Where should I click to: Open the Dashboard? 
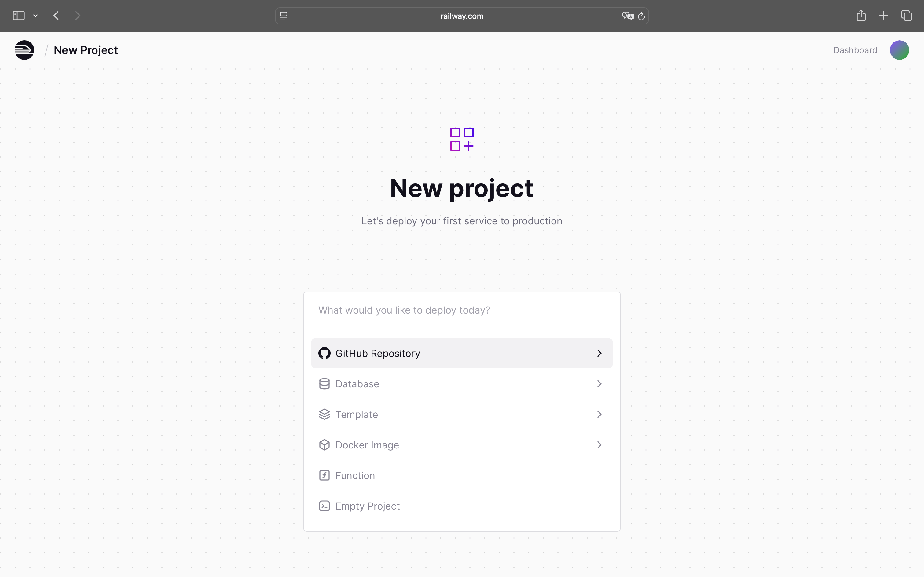pyautogui.click(x=855, y=49)
